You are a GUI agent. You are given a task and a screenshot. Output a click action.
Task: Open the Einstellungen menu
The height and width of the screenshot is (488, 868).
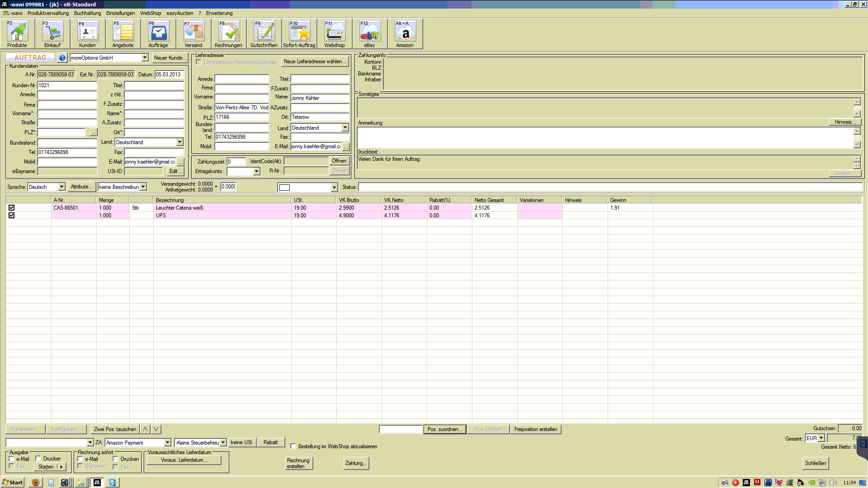(x=121, y=13)
